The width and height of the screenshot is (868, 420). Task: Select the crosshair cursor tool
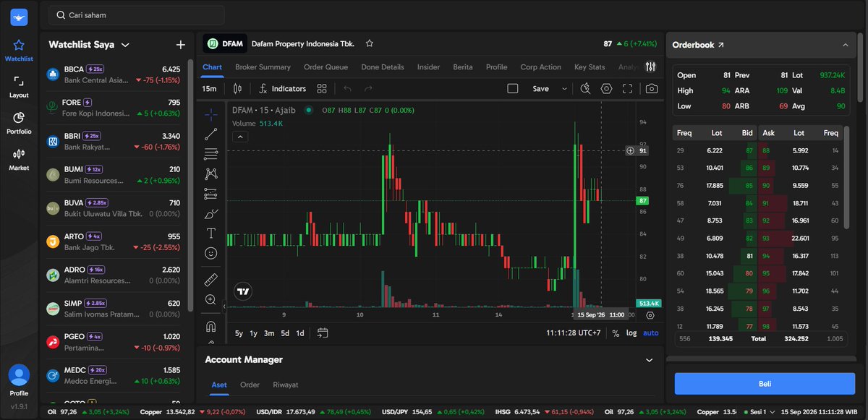pos(210,114)
